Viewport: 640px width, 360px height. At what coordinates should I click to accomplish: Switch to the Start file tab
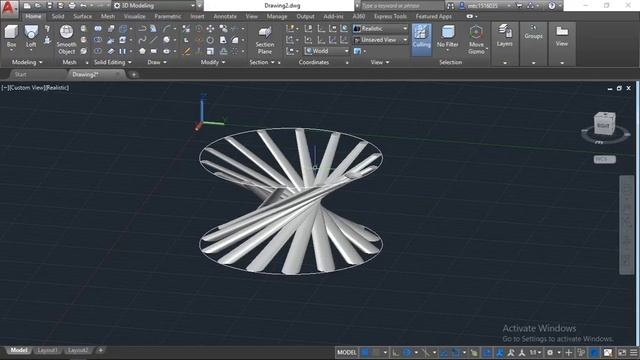20,74
